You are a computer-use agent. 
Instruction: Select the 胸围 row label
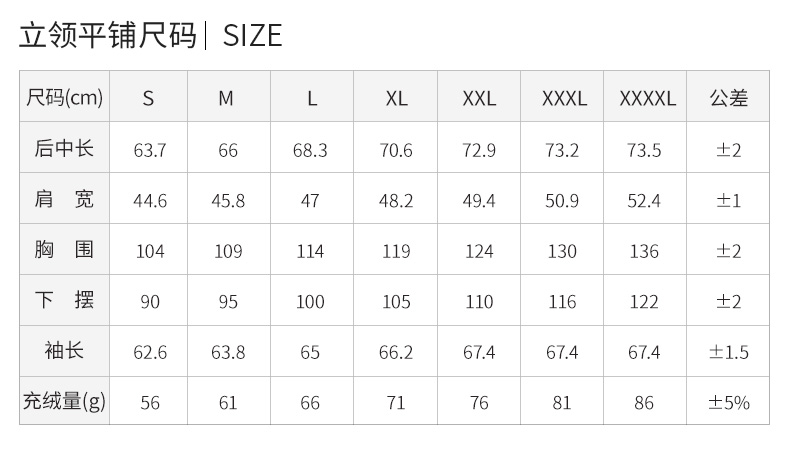(x=64, y=249)
